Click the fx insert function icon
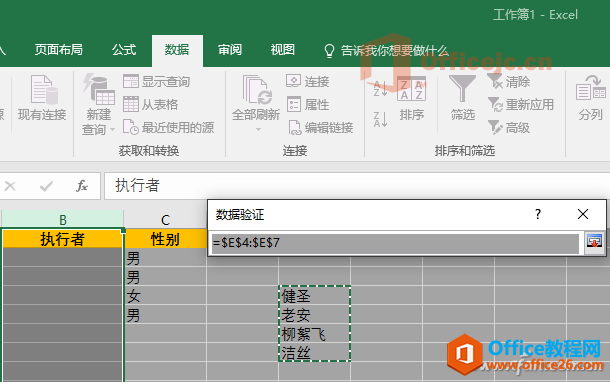610x382 pixels. [82, 186]
